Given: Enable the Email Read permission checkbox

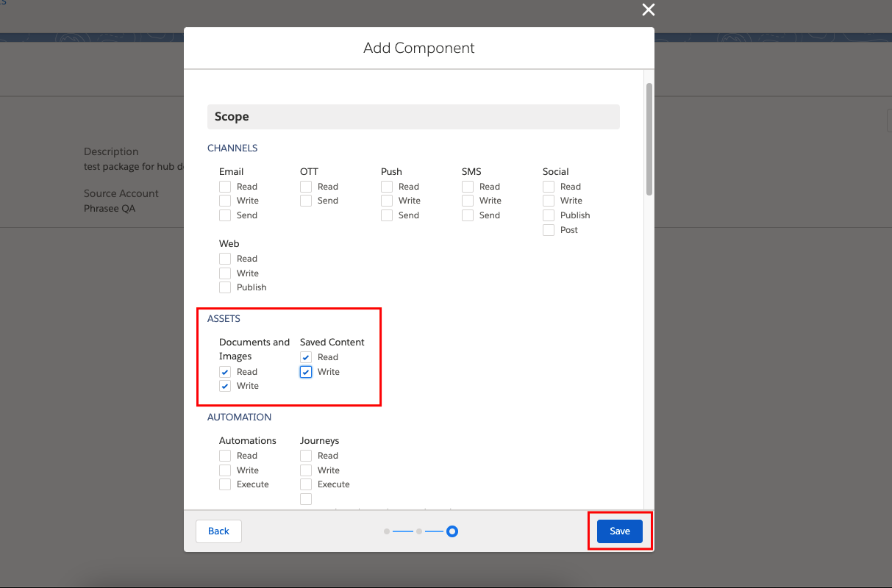Looking at the screenshot, I should pos(225,186).
